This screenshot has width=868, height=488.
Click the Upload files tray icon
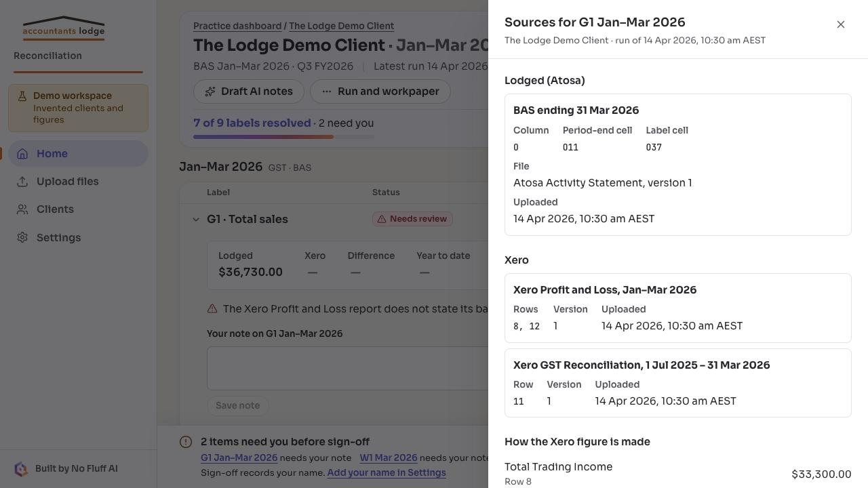[x=22, y=182]
